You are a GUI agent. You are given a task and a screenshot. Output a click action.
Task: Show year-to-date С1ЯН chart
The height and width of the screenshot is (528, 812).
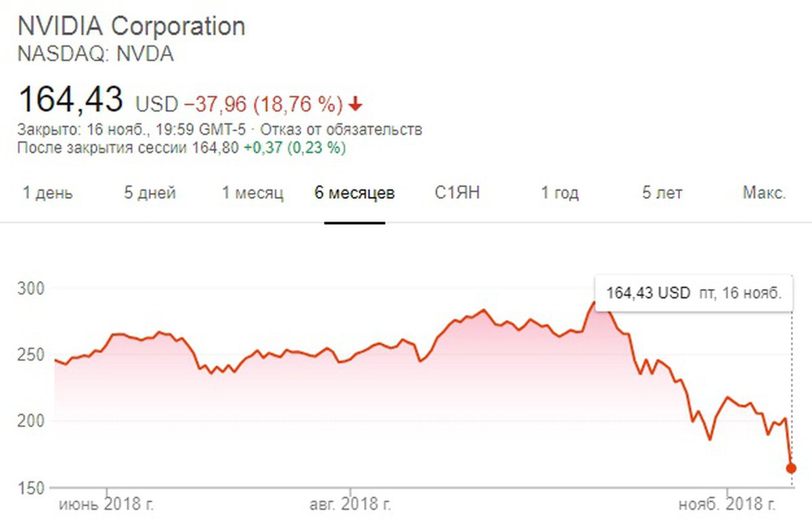click(x=457, y=193)
